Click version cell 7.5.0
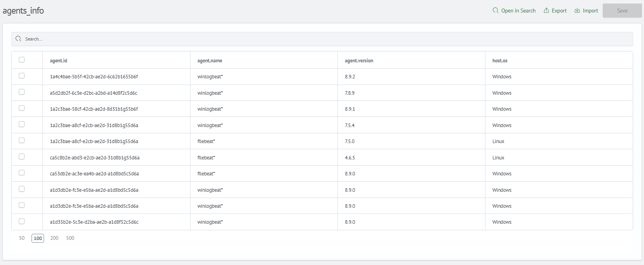 349,141
